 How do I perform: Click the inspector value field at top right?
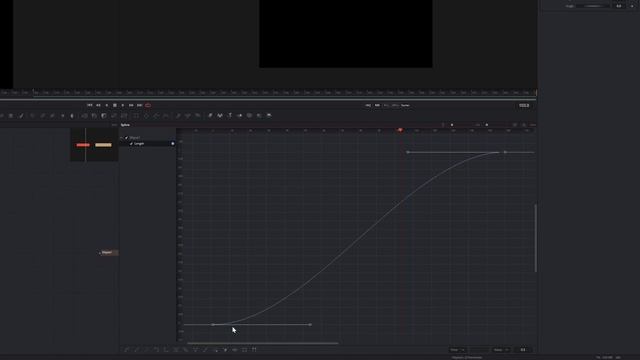(x=619, y=6)
